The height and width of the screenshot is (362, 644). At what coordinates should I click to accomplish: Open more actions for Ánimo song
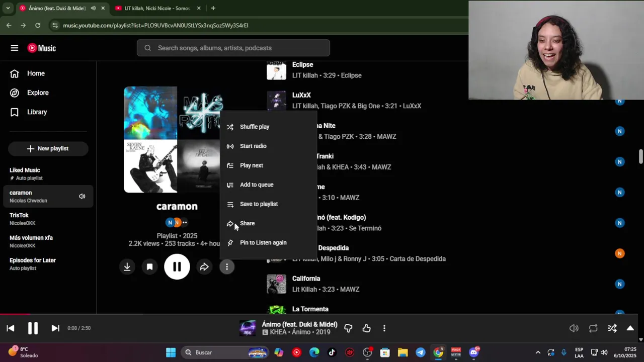point(384,328)
